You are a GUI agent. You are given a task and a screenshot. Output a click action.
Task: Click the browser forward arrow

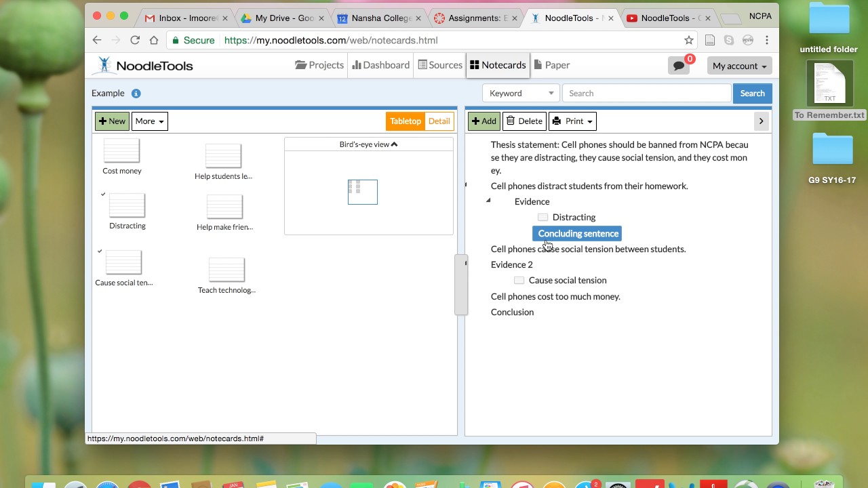[116, 40]
